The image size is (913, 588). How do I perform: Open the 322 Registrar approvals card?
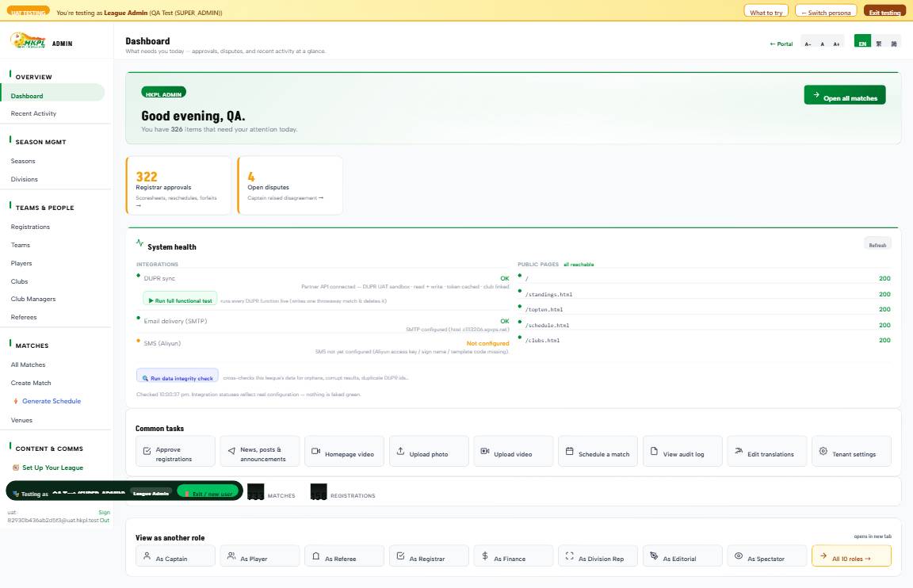coord(178,185)
